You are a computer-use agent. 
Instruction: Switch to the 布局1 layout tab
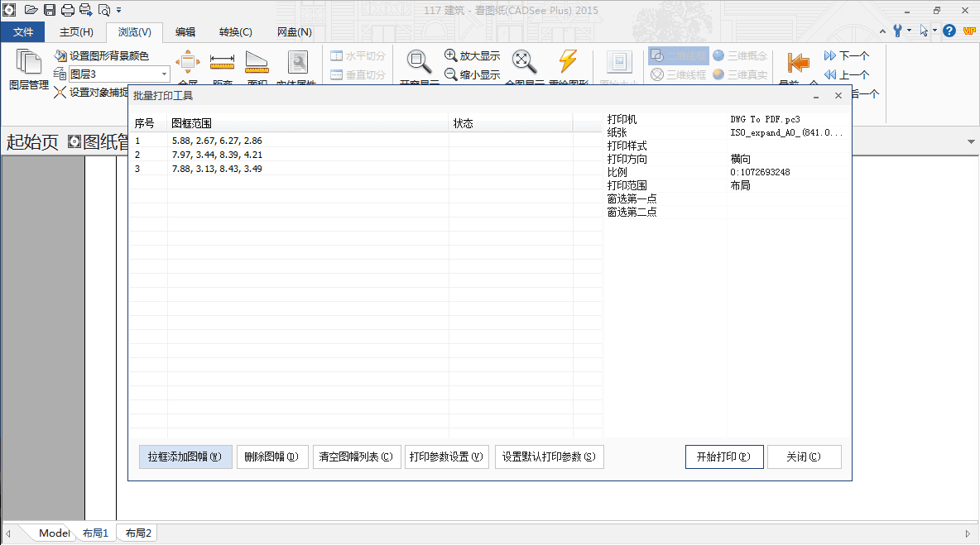coord(95,533)
